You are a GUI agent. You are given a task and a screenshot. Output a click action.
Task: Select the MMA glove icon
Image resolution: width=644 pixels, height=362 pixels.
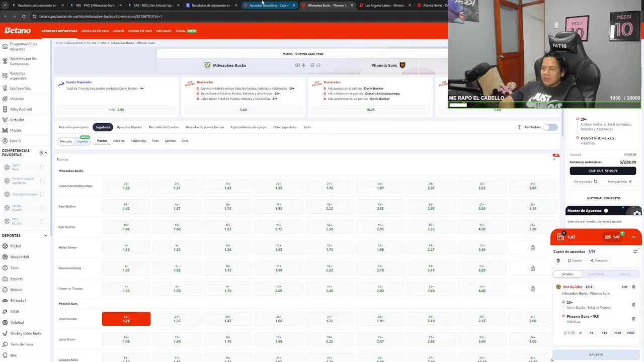pyautogui.click(x=5, y=311)
